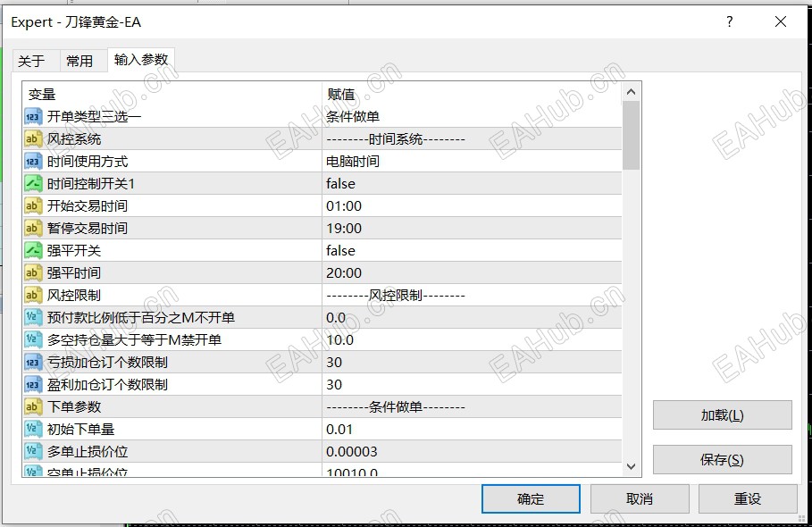812x527 pixels.
Task: Open the help question mark in title bar
Action: tap(729, 21)
